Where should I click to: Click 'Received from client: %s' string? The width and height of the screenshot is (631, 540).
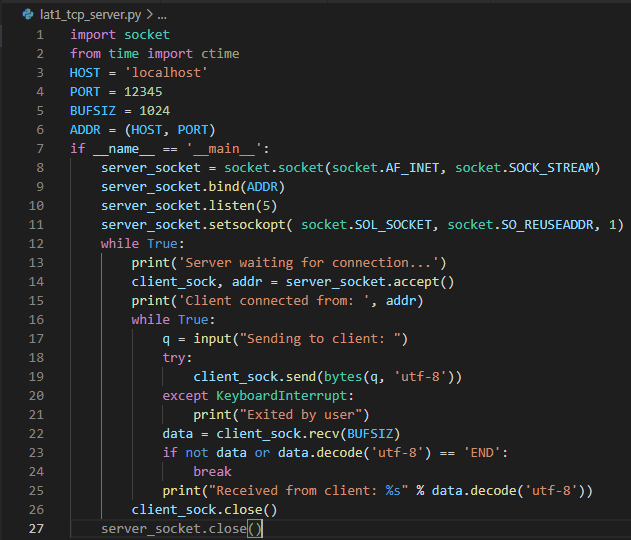[308, 491]
